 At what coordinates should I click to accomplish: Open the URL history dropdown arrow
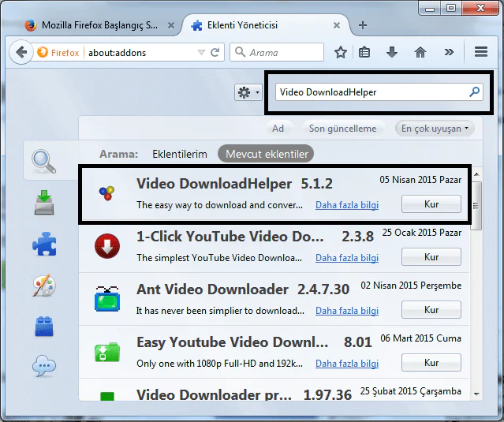[201, 52]
